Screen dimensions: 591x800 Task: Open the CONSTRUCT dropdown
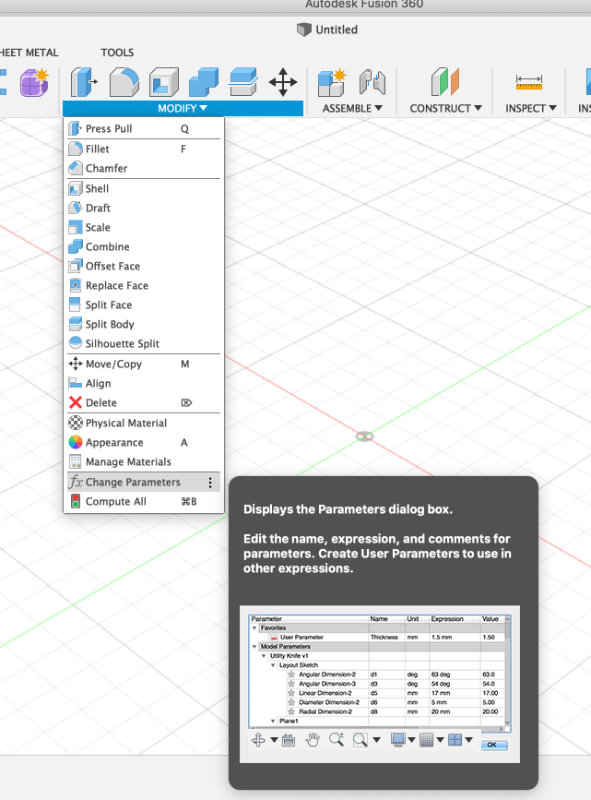[x=446, y=108]
